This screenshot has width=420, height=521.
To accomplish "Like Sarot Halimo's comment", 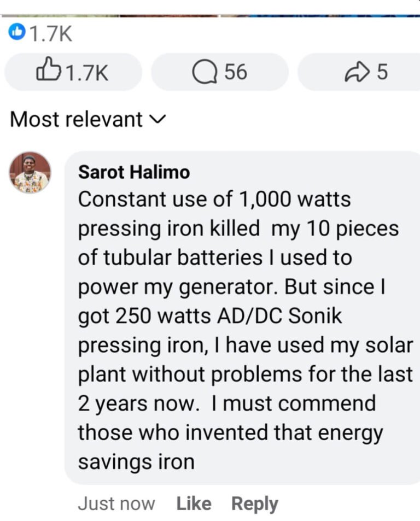I will coord(194,504).
